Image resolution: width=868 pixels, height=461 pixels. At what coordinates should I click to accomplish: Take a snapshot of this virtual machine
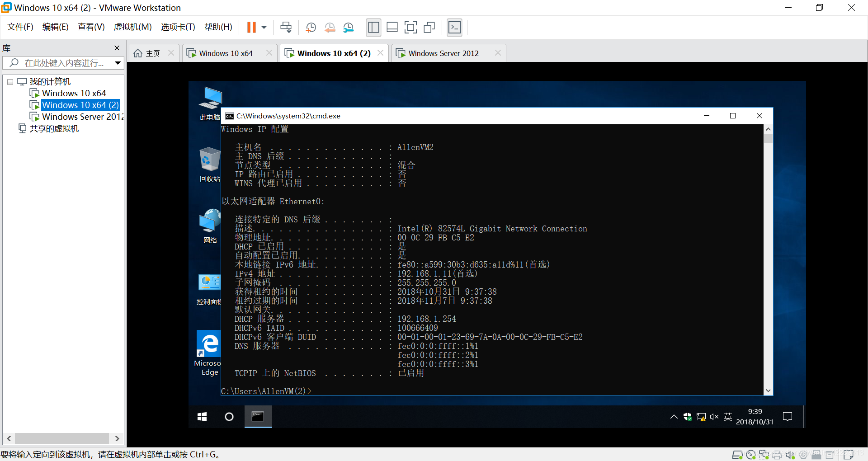[x=311, y=28]
